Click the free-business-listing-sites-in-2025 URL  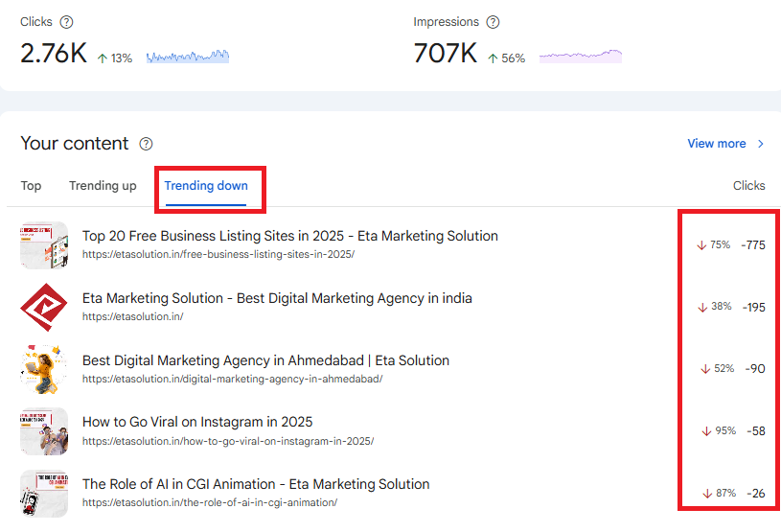pos(218,254)
